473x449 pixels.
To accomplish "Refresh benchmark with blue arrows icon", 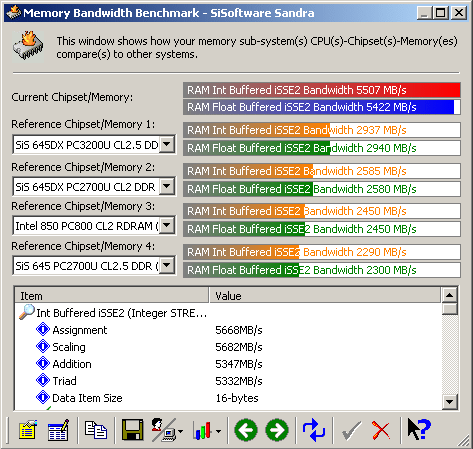I will (x=314, y=430).
